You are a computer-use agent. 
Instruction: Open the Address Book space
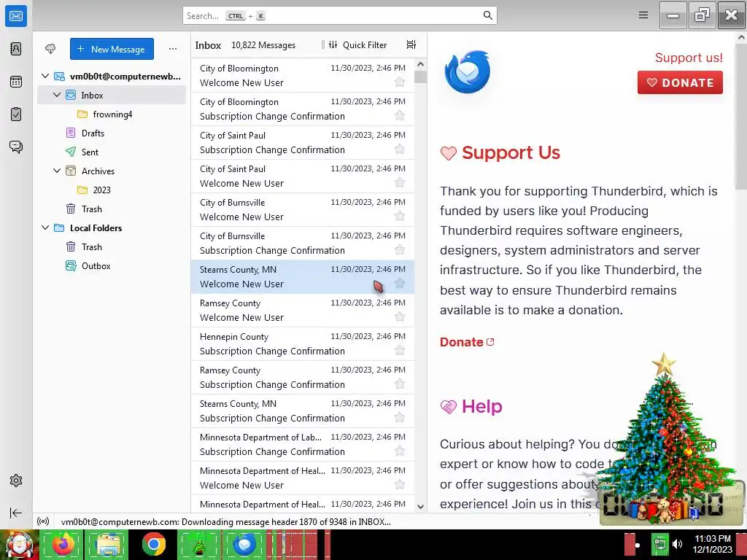click(x=16, y=49)
